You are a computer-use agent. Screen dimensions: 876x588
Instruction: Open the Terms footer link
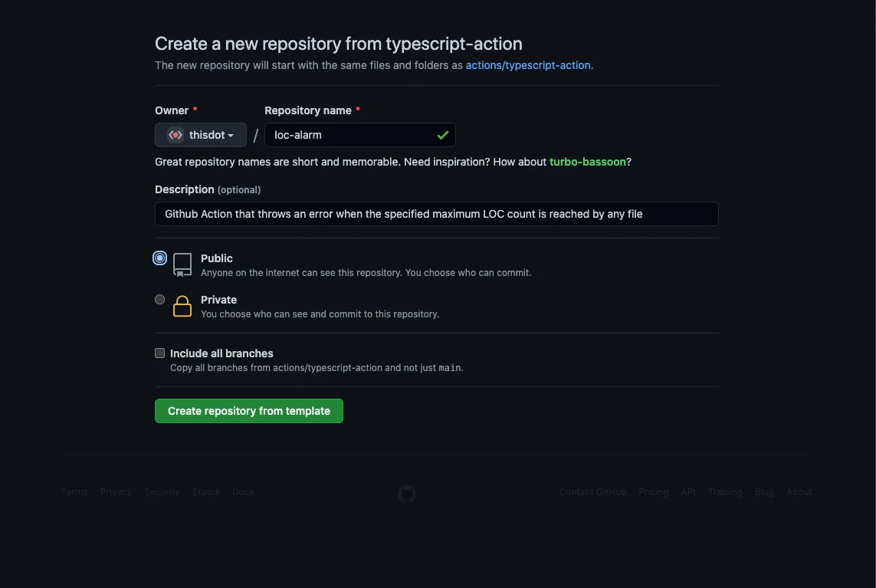tap(74, 491)
